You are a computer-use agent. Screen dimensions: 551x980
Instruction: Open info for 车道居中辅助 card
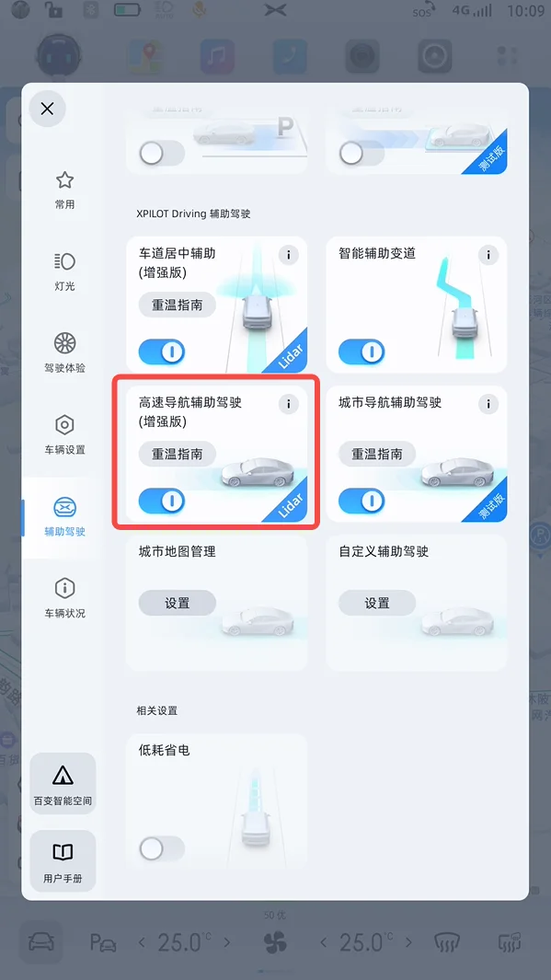[288, 255]
